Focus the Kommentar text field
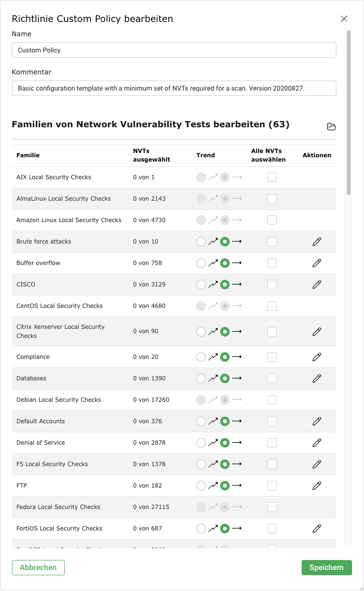 (x=174, y=88)
